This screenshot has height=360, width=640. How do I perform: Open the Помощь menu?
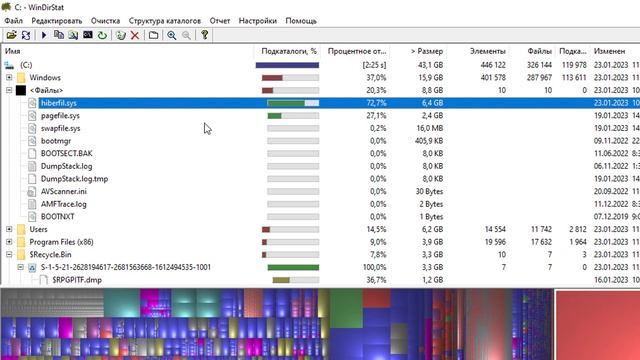click(301, 21)
